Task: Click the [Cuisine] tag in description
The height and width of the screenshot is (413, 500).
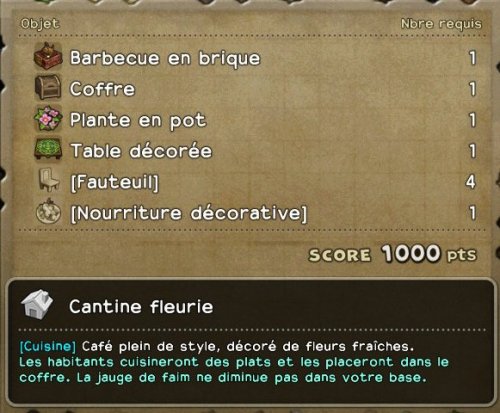Action: (48, 346)
